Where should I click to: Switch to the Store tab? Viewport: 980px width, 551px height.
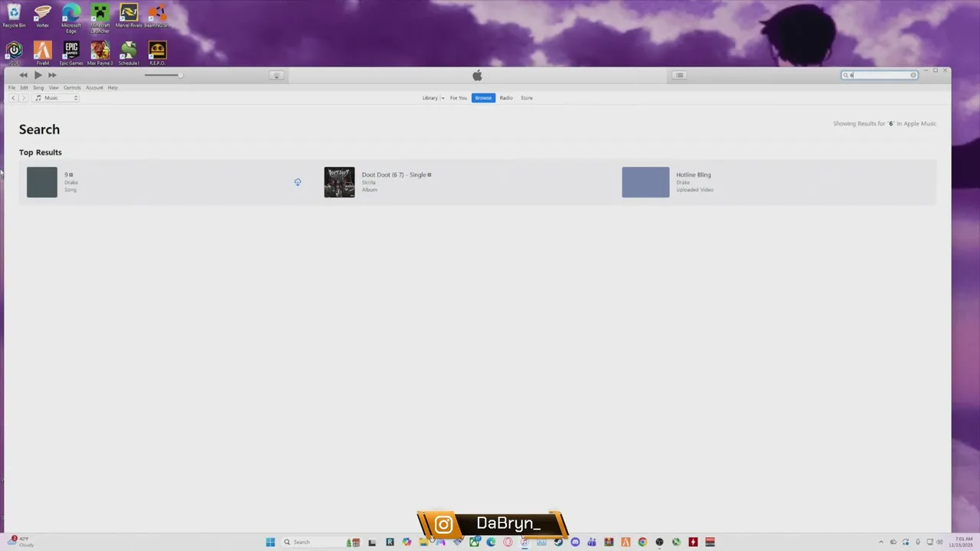tap(527, 98)
